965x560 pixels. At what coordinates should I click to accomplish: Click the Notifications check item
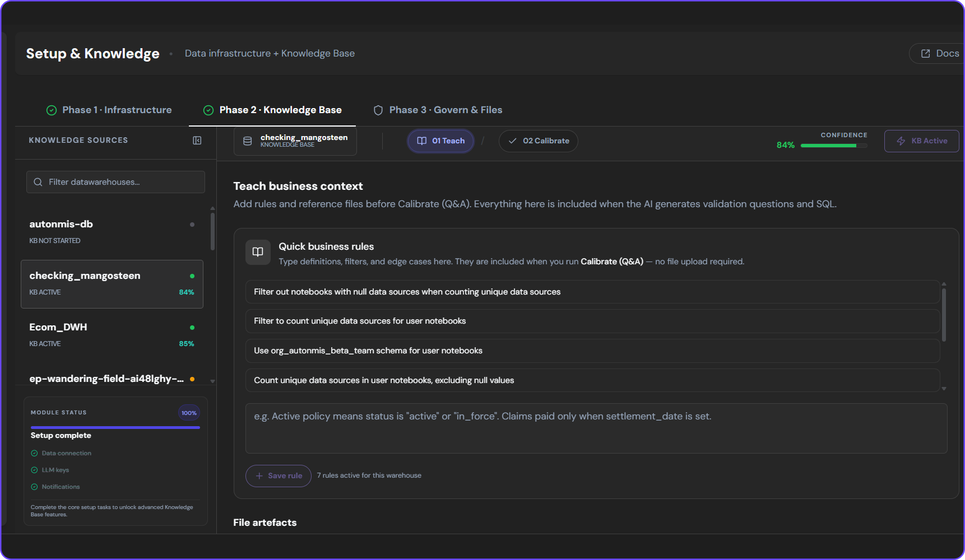[55, 487]
